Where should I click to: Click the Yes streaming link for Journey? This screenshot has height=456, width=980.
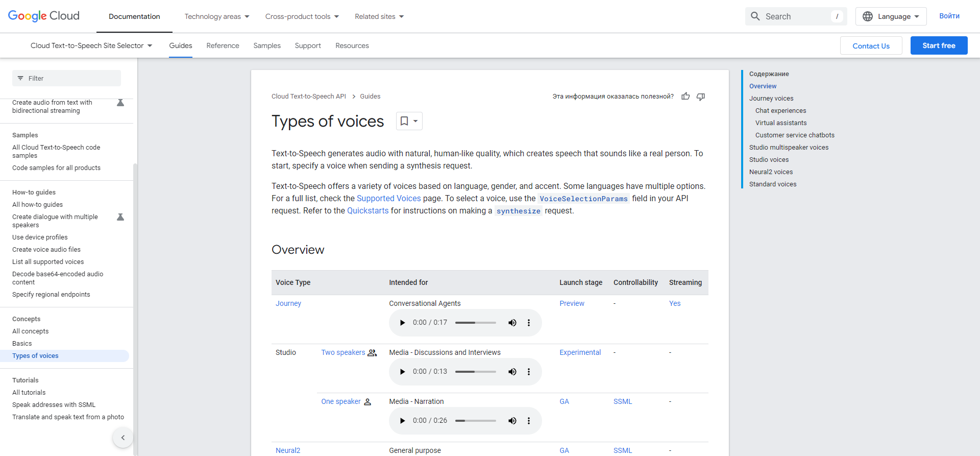(x=675, y=303)
